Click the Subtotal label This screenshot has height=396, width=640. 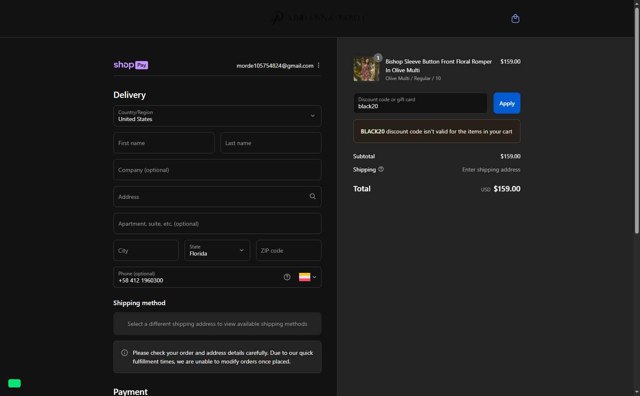click(364, 156)
